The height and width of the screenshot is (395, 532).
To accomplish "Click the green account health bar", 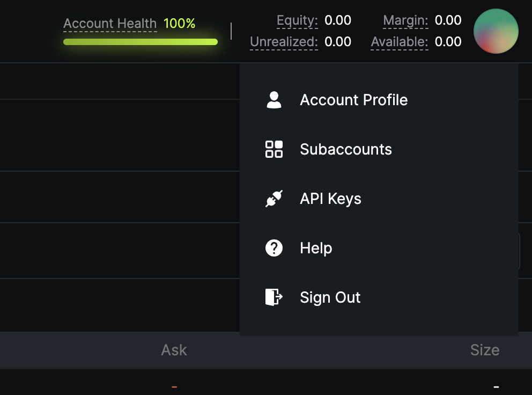I will (x=141, y=42).
